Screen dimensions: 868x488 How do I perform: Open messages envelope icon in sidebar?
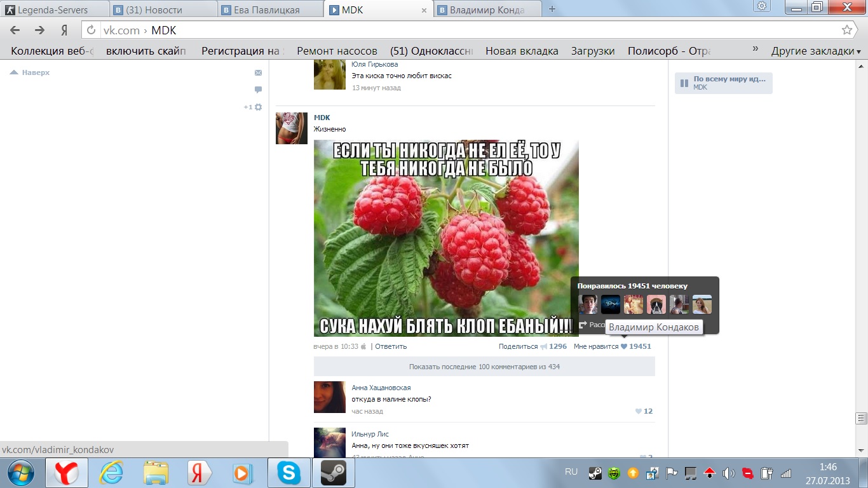258,73
